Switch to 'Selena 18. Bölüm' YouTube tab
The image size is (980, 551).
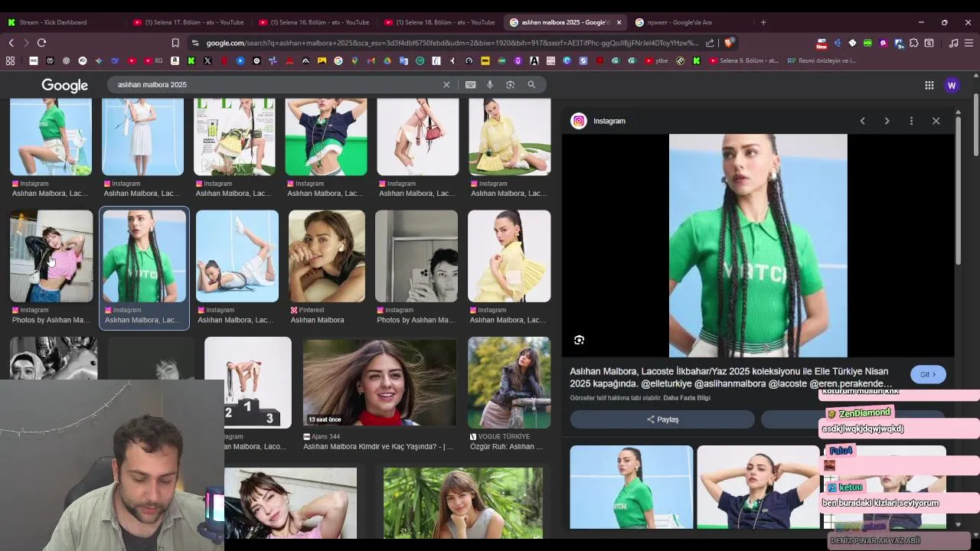click(x=439, y=22)
